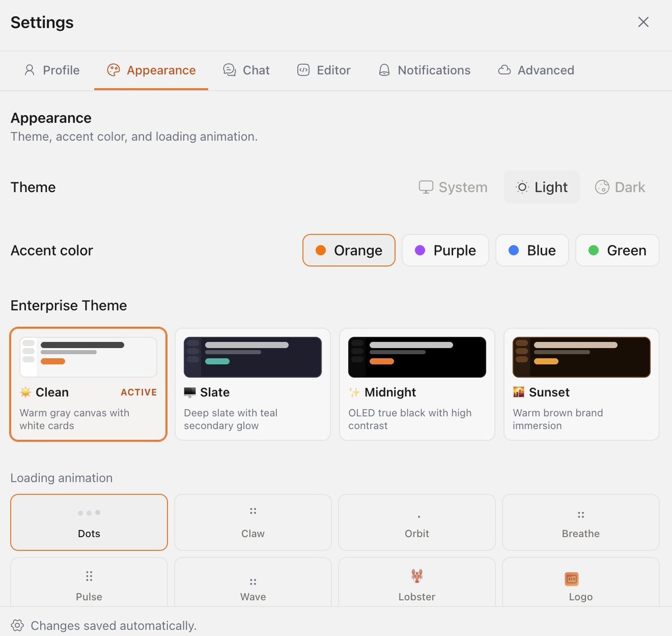This screenshot has height=636, width=672.
Task: Select the Midnight enterprise theme card
Action: coord(417,384)
